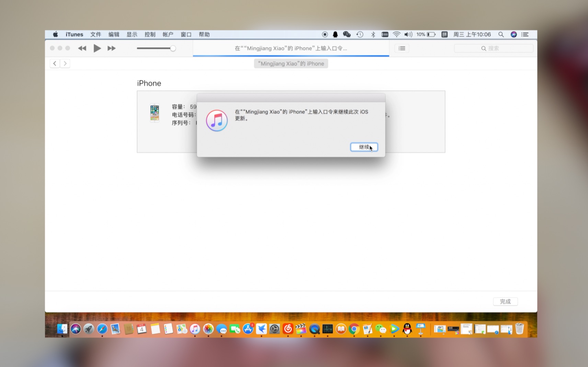Open the 帐户 menu

coord(168,34)
